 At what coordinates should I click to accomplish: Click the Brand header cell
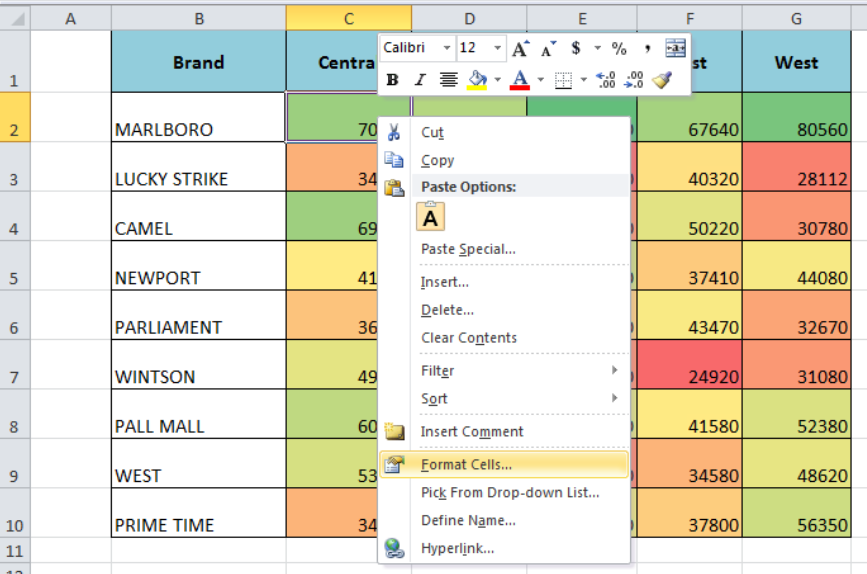pos(199,61)
